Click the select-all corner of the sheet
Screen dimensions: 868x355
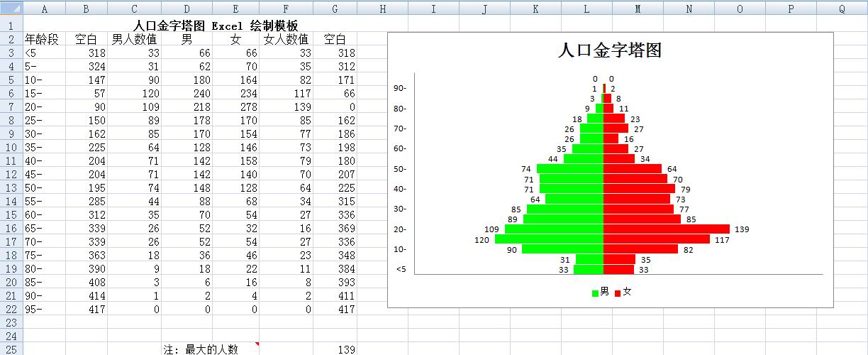(x=11, y=9)
